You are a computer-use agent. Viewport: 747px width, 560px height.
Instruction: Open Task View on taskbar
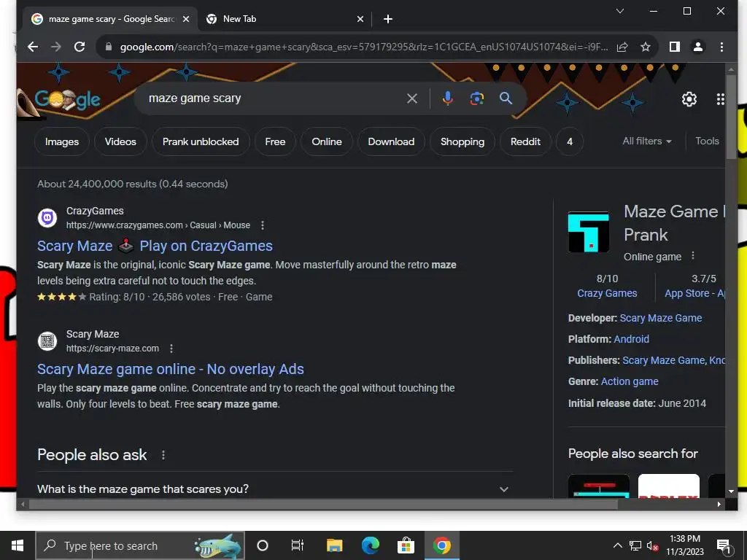298,545
